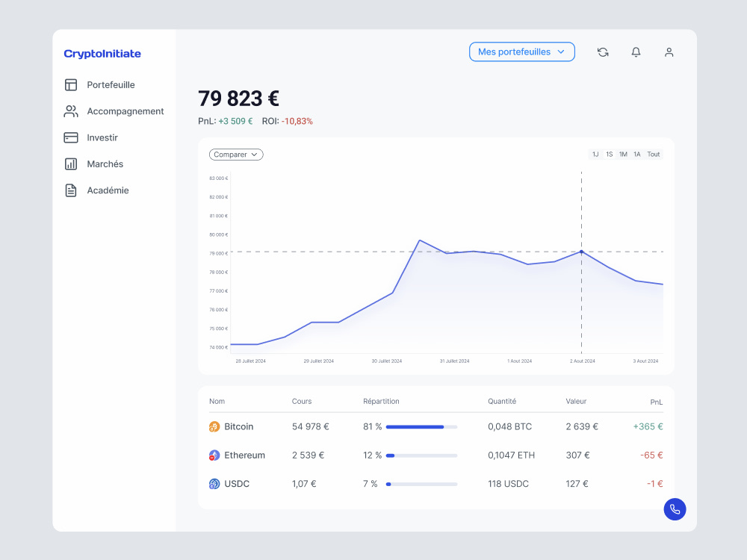This screenshot has width=747, height=560.
Task: Click the 28 Juillet 2024 axis label
Action: pos(250,361)
